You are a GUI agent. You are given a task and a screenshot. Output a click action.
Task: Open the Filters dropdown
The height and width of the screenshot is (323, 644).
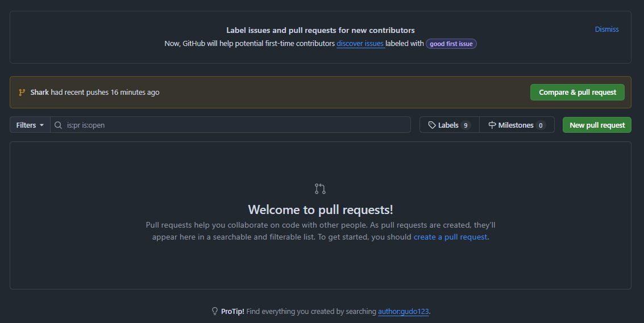30,125
